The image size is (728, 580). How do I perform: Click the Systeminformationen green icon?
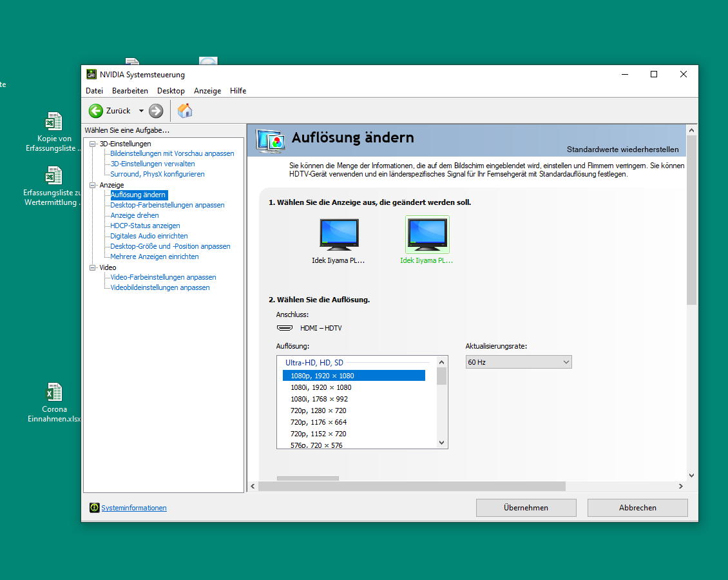click(x=94, y=508)
